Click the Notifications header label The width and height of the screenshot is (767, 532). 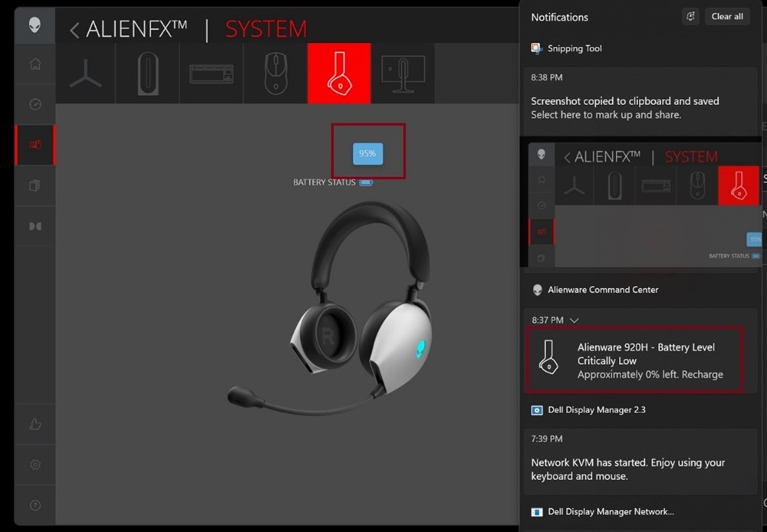pos(558,17)
